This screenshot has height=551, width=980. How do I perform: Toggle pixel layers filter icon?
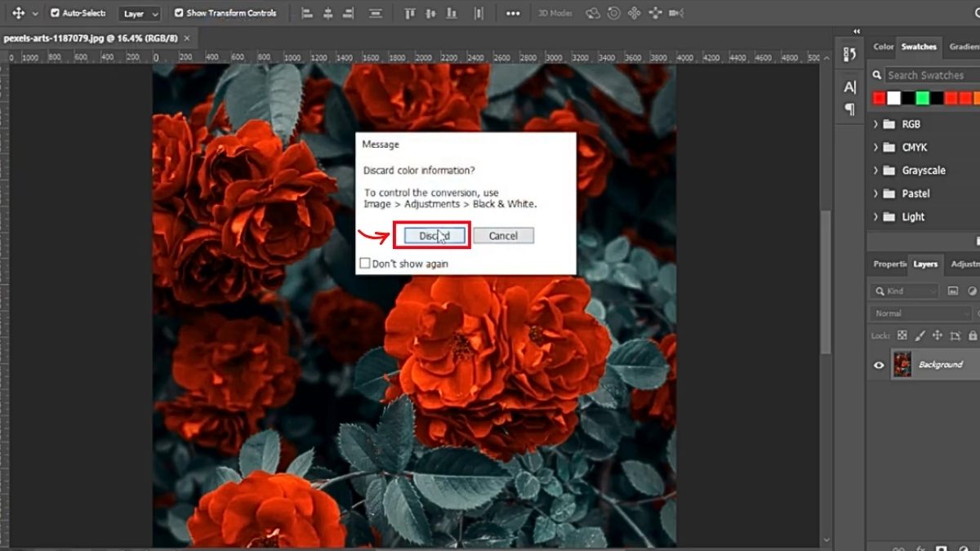click(952, 291)
